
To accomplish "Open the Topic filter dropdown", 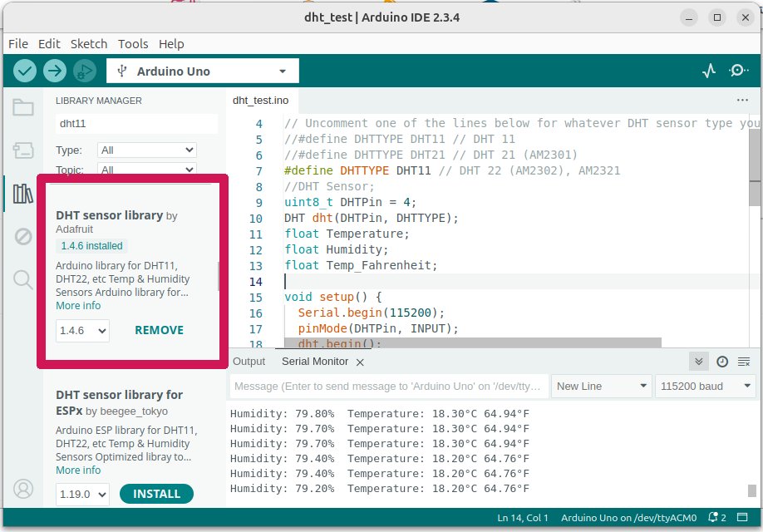I will click(146, 170).
